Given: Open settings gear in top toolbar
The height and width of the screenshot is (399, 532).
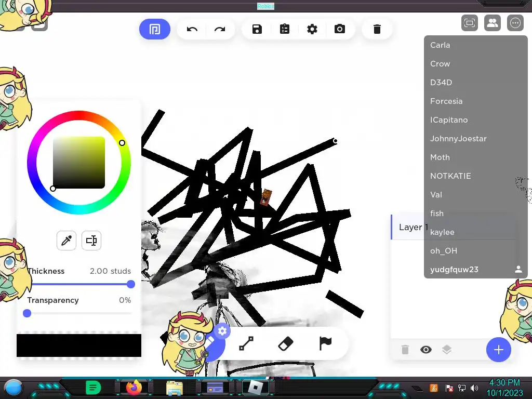Looking at the screenshot, I should tap(312, 29).
